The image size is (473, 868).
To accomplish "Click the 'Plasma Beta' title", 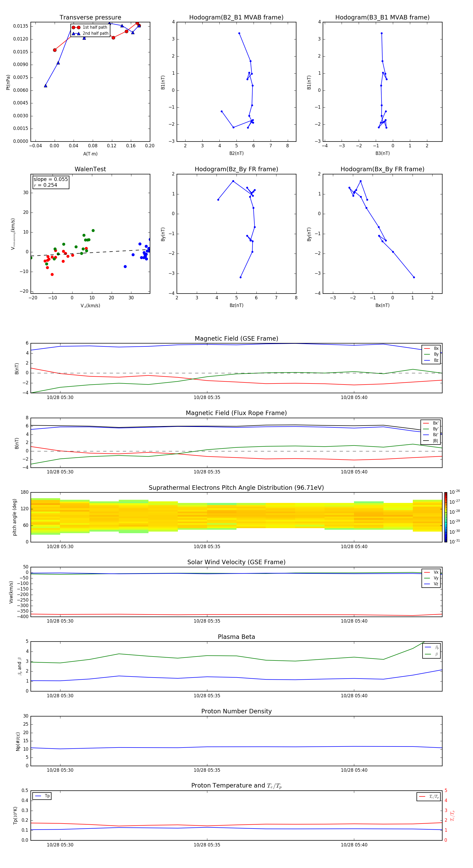I will click(236, 637).
